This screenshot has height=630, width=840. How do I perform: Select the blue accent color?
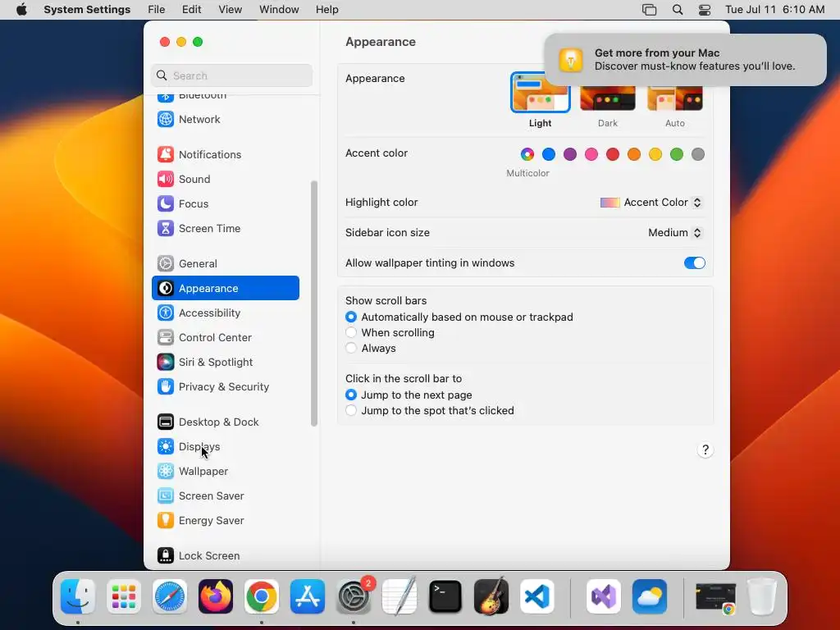pos(549,154)
